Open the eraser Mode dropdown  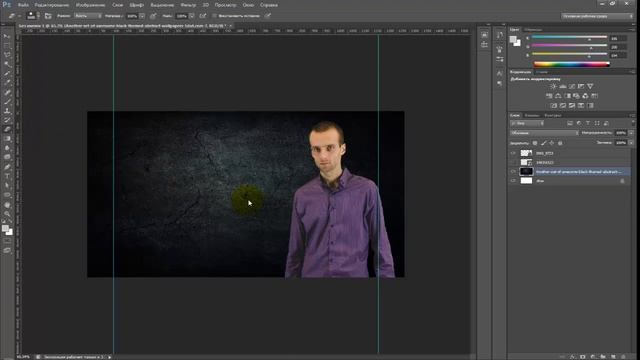click(x=87, y=16)
